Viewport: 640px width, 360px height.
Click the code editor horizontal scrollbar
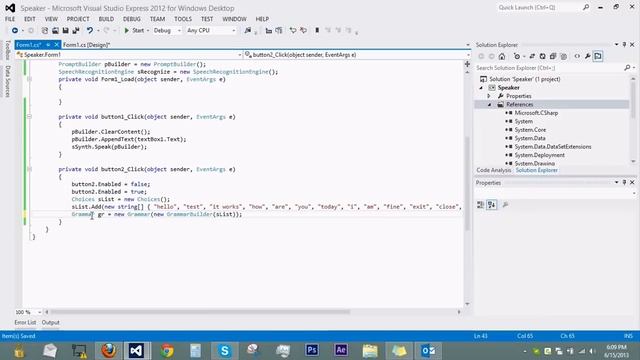[x=200, y=312]
